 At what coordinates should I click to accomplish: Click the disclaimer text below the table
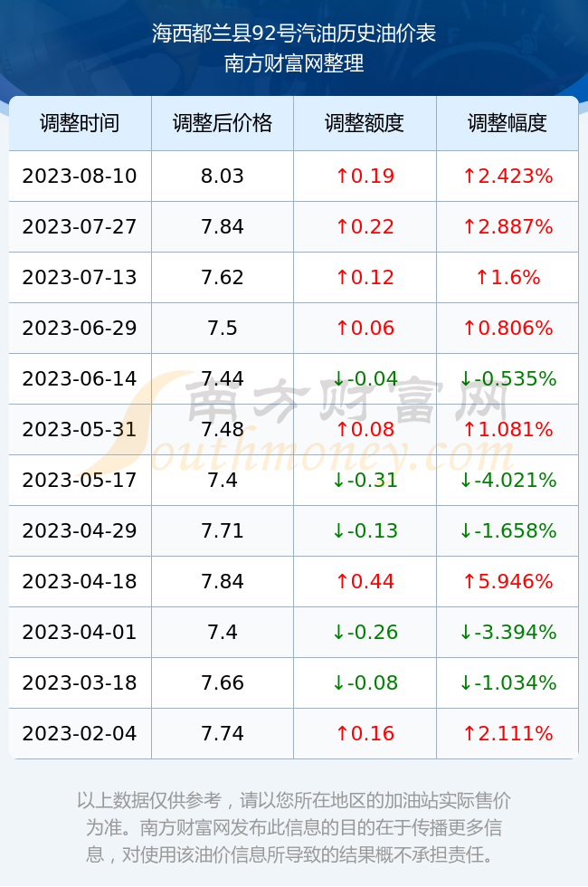click(x=293, y=827)
